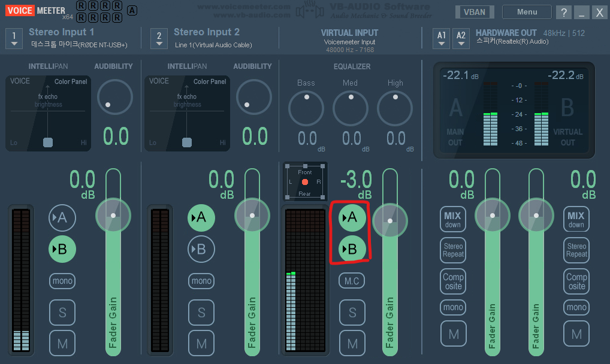Click the Stereo Input 2 label
The height and width of the screenshot is (364, 610).
click(x=207, y=32)
